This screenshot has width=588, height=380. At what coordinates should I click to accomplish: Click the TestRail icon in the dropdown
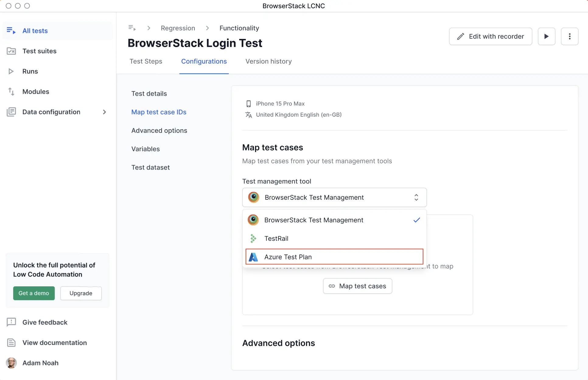point(253,238)
